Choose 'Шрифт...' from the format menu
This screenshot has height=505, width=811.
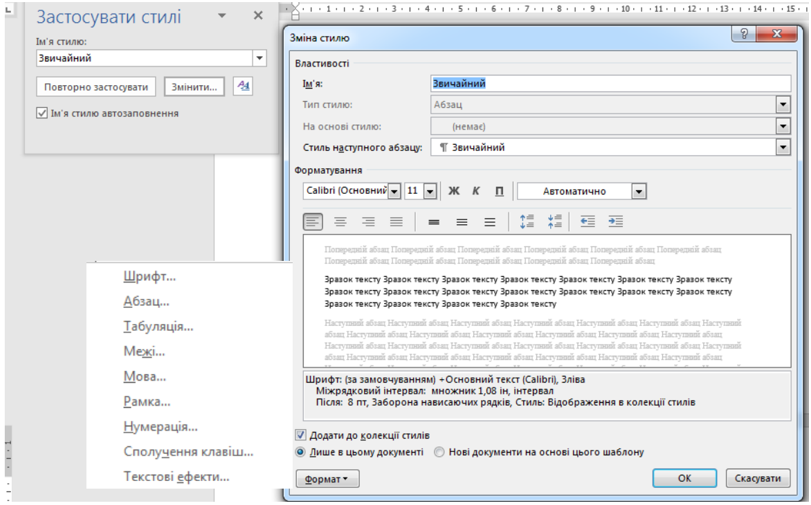149,276
